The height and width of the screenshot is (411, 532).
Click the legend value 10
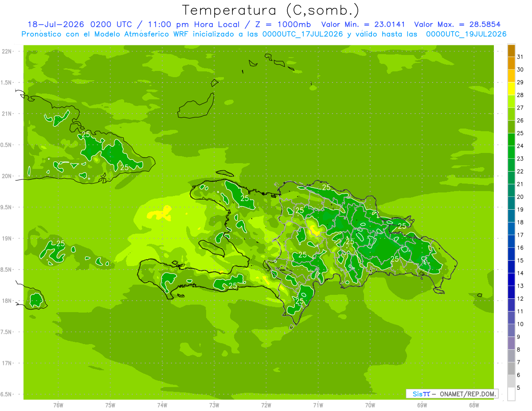[520, 324]
